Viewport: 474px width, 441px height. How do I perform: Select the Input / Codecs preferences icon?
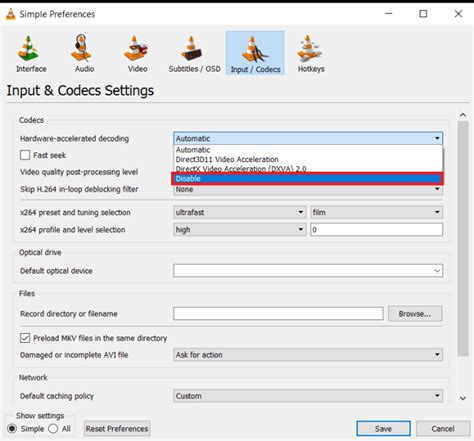pos(255,53)
